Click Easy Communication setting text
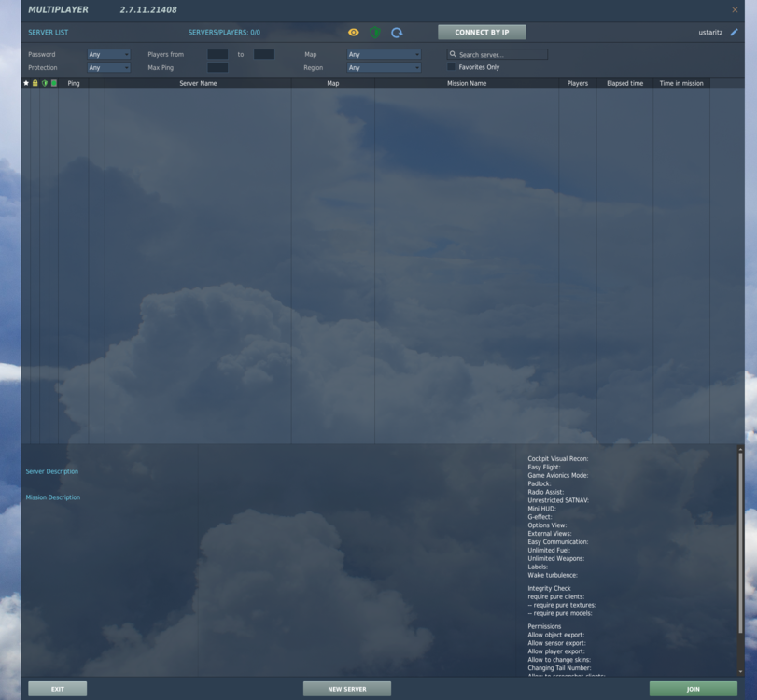 coord(557,541)
